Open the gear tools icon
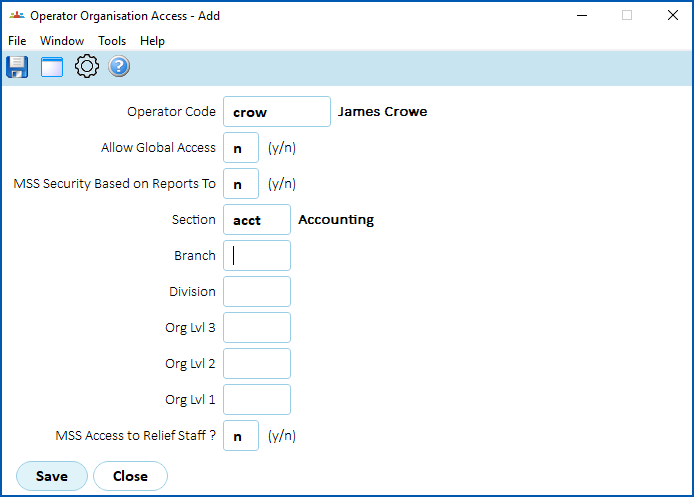This screenshot has height=497, width=694. 86,66
